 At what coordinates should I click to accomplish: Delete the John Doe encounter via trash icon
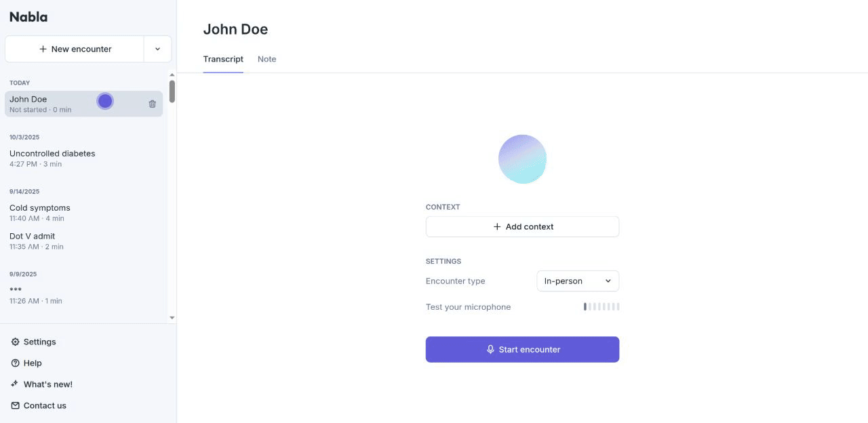click(153, 104)
